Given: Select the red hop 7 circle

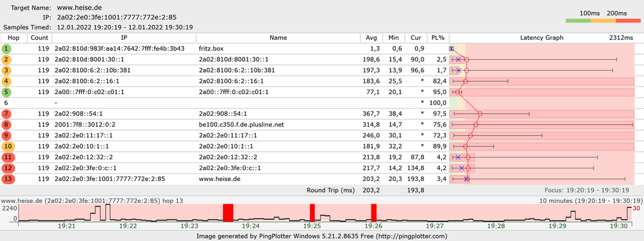Looking at the screenshot, I should 6,113.
